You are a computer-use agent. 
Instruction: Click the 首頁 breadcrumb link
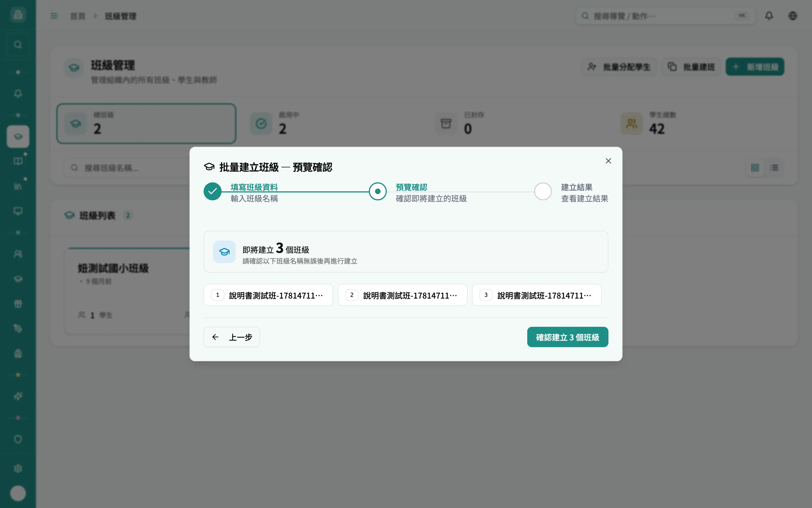point(78,16)
